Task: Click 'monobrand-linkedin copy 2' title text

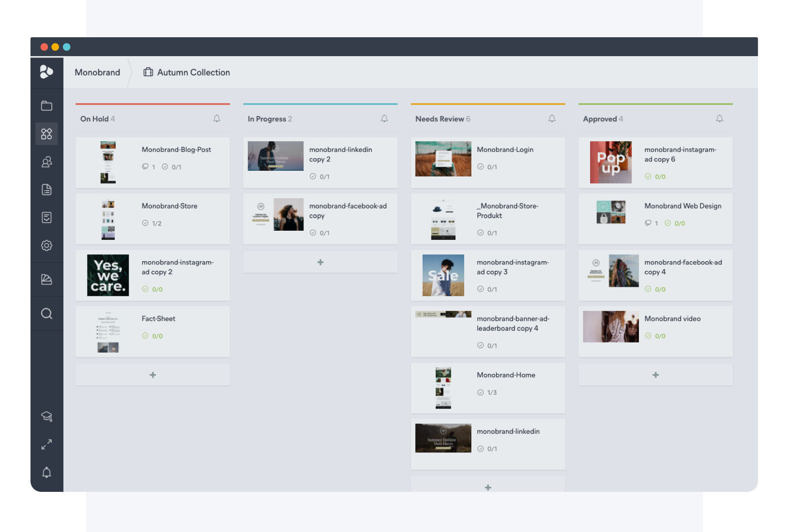Action: 341,154
